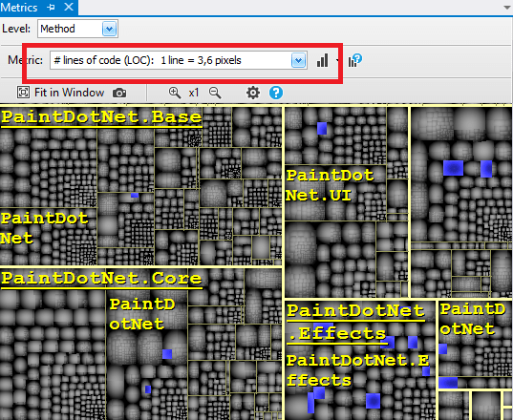The width and height of the screenshot is (513, 420).
Task: Expand the small arrow beside bar chart icon
Action: point(337,60)
